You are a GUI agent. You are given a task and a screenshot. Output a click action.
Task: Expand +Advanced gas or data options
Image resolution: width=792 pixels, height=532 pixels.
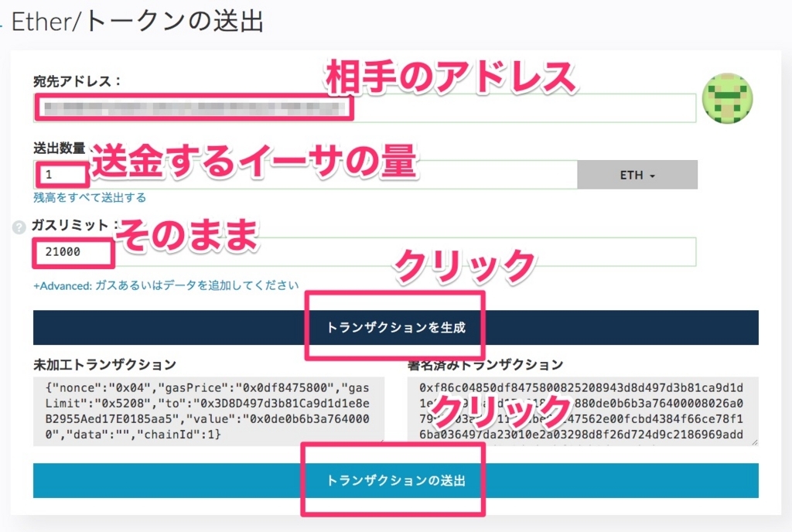tap(166, 285)
